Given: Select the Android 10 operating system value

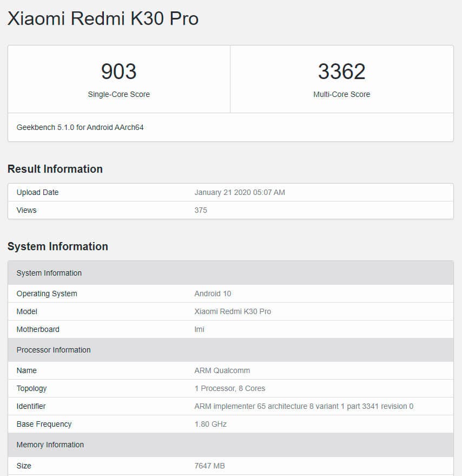Looking at the screenshot, I should [x=213, y=294].
